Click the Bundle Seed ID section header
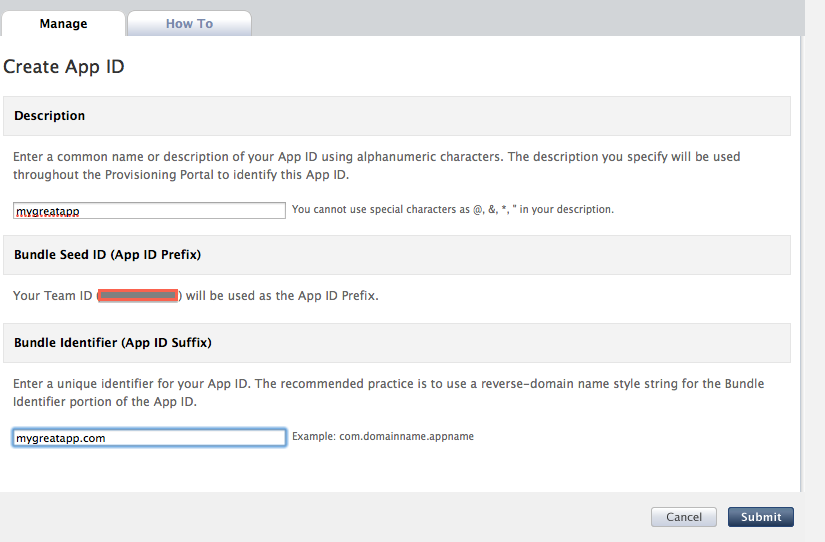 pyautogui.click(x=107, y=255)
